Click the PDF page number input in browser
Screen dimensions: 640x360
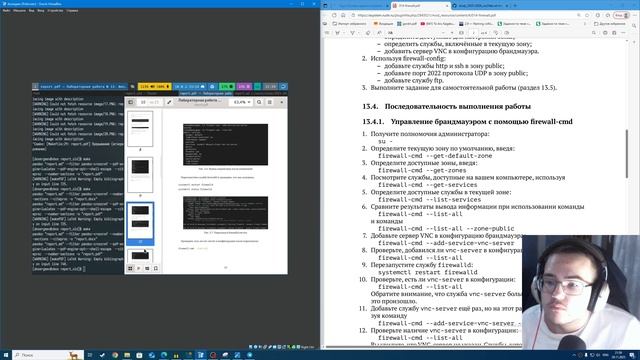pos(473,33)
